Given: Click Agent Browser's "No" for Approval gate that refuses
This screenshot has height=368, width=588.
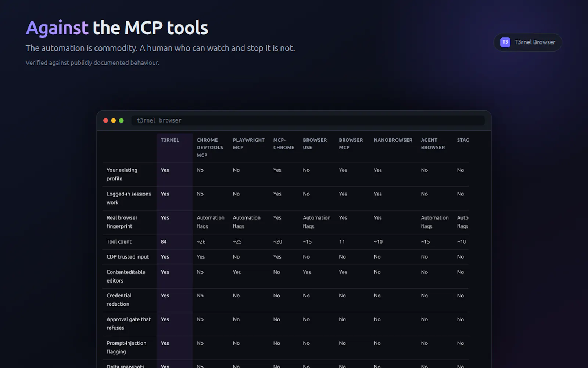Looking at the screenshot, I should pos(424,319).
